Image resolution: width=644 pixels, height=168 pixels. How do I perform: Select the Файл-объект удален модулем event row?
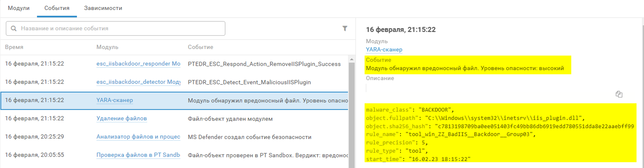(230, 119)
